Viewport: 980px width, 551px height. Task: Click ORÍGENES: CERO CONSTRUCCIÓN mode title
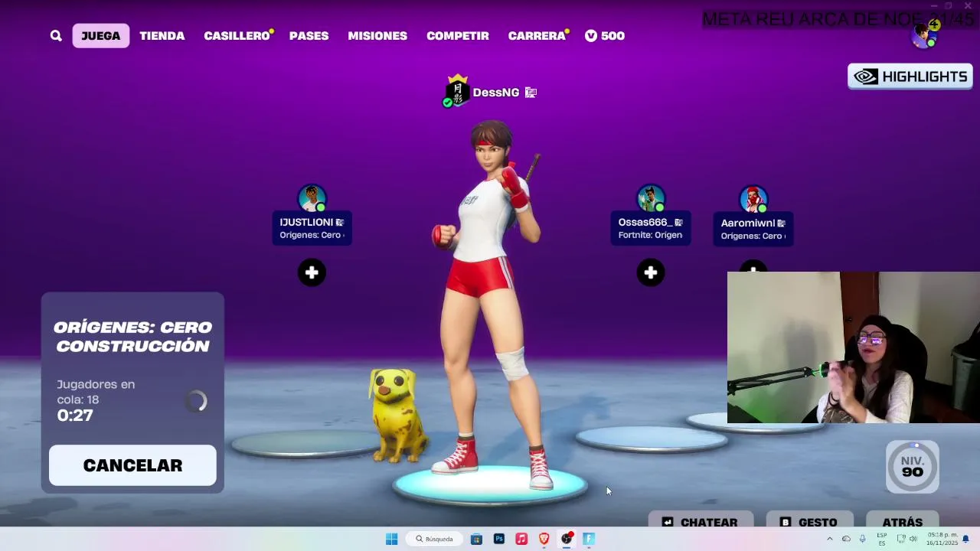tap(132, 337)
